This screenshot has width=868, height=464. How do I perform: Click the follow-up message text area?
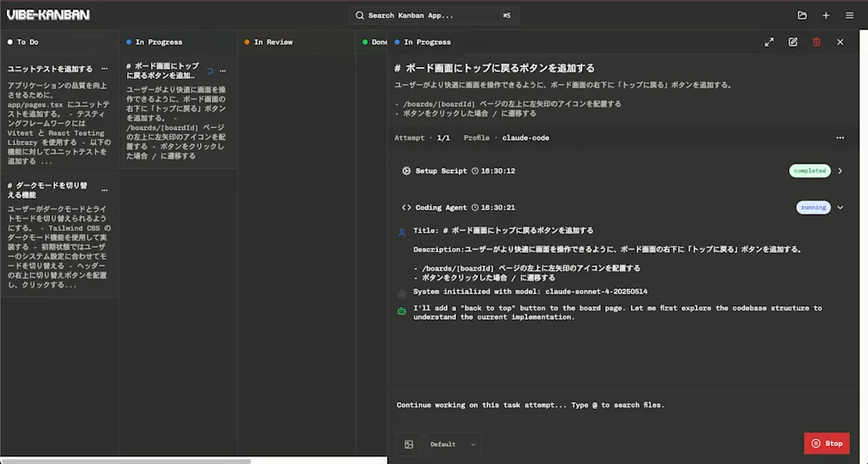[x=623, y=411]
